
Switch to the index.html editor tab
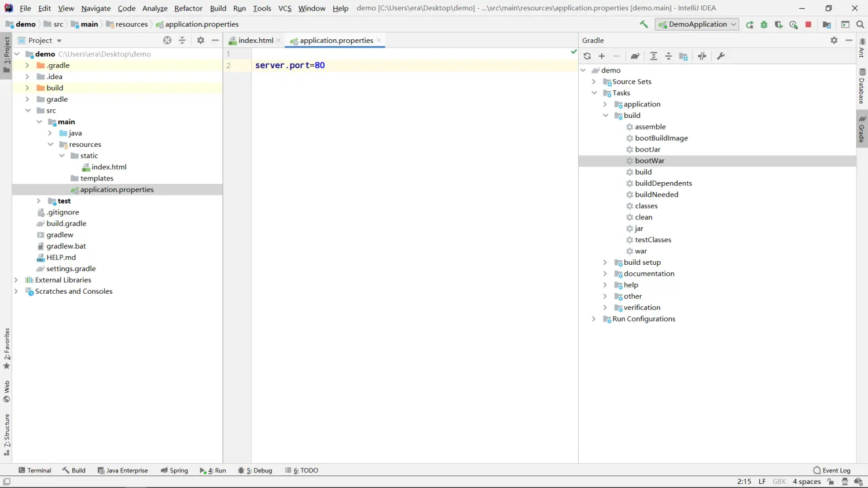(x=255, y=40)
